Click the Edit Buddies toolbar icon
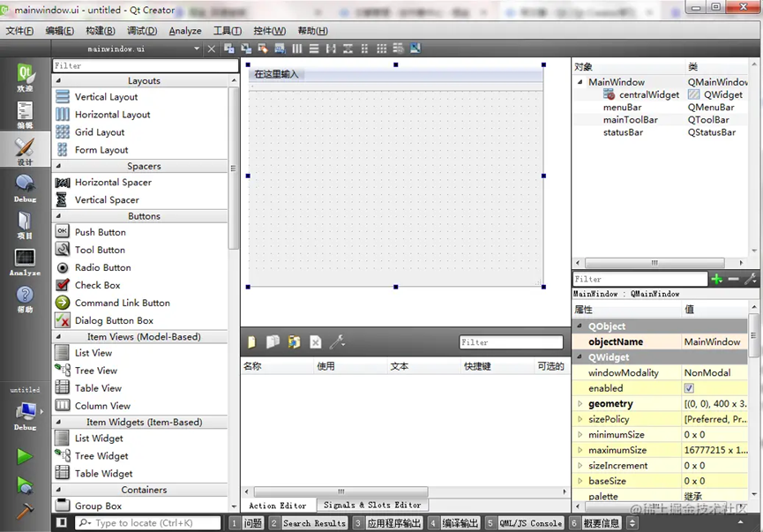 pyautogui.click(x=263, y=49)
